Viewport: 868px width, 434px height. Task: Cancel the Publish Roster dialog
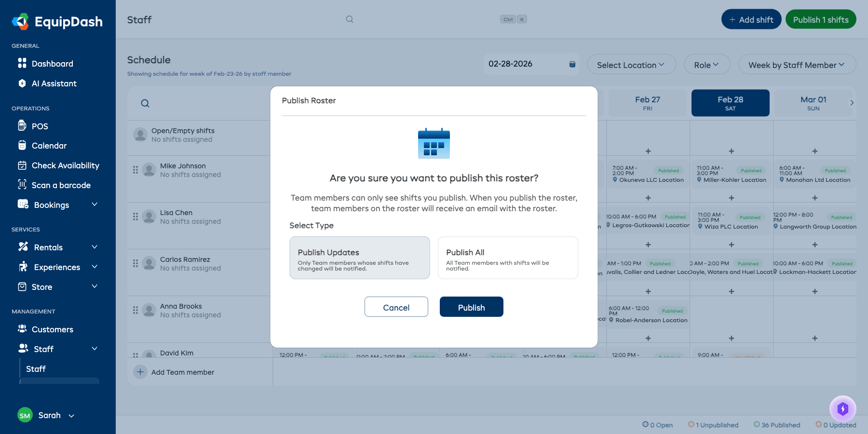tap(396, 307)
